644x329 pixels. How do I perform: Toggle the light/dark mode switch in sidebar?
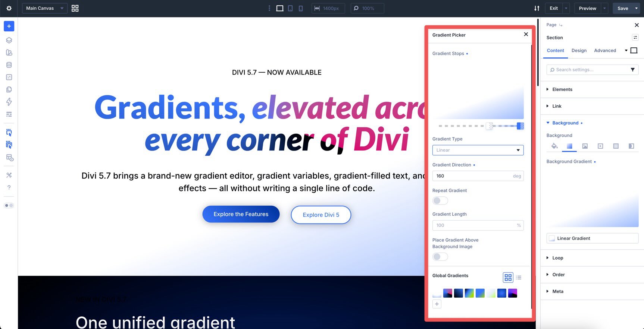[x=9, y=206]
